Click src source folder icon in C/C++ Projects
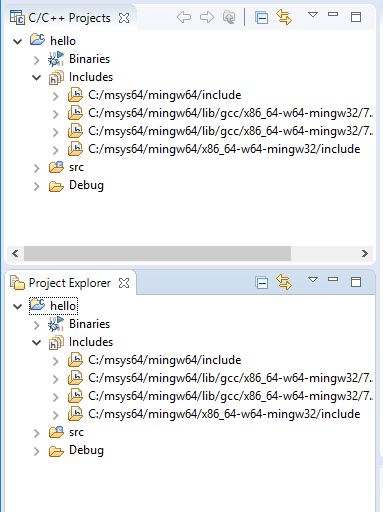The image size is (383, 512). click(x=56, y=167)
